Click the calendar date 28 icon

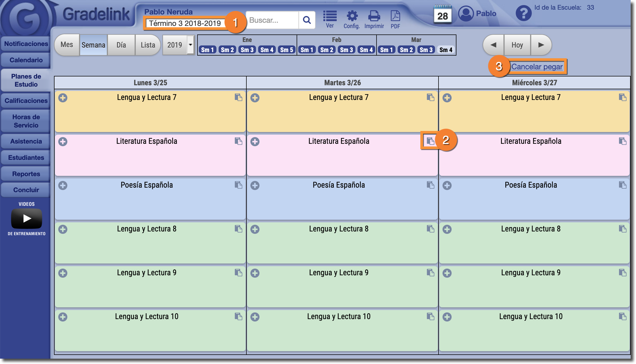coord(443,15)
